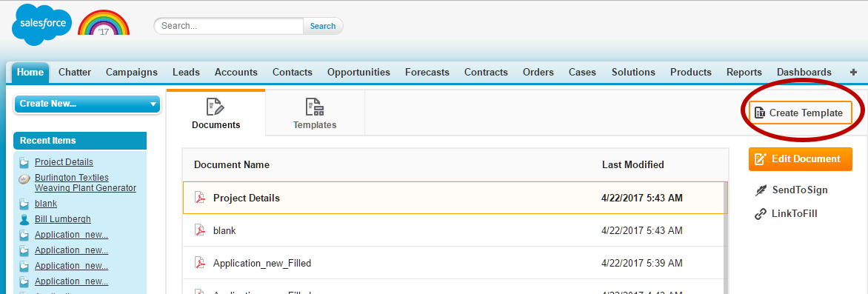Open the Campaigns tab
Viewport: 868px width, 294px height.
132,72
